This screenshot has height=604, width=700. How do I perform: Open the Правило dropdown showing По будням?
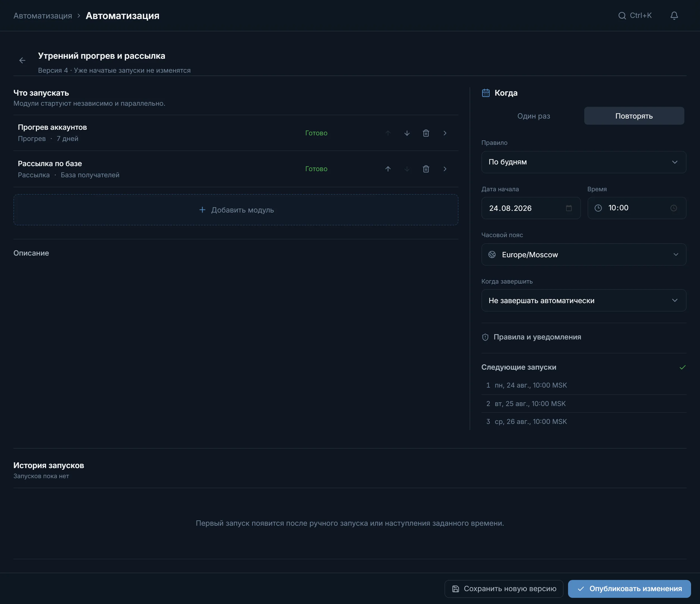(x=583, y=162)
